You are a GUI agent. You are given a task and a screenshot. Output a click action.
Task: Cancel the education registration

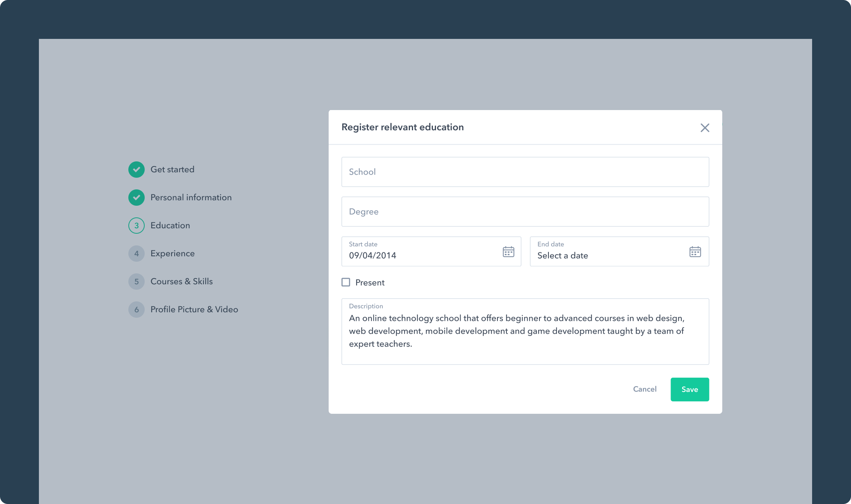[x=644, y=389]
